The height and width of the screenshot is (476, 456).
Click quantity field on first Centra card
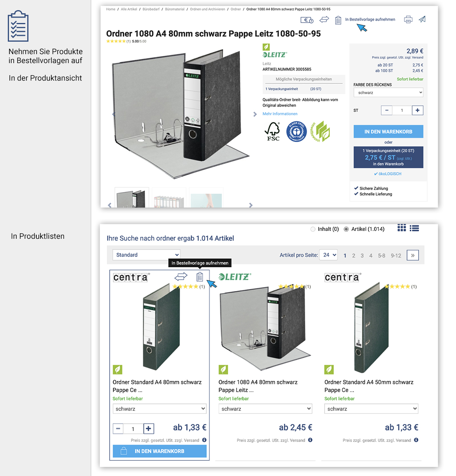point(133,428)
